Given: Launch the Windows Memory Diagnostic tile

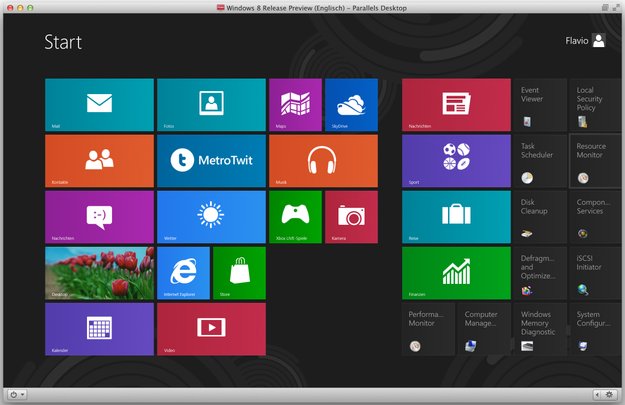Looking at the screenshot, I should 540,329.
